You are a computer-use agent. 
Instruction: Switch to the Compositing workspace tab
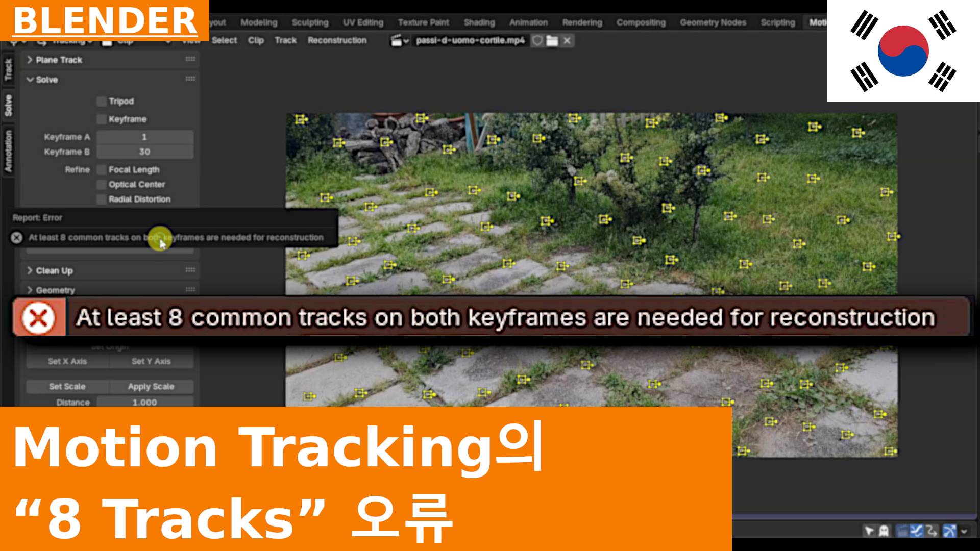[641, 22]
